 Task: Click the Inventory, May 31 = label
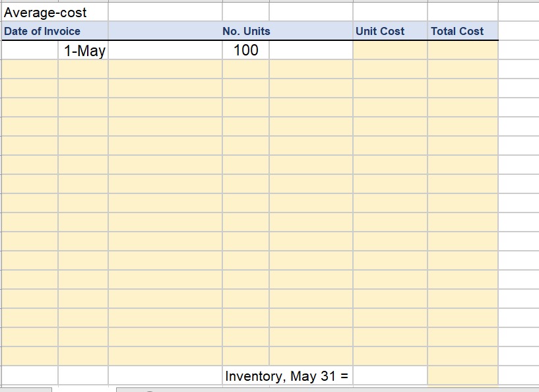tap(287, 376)
